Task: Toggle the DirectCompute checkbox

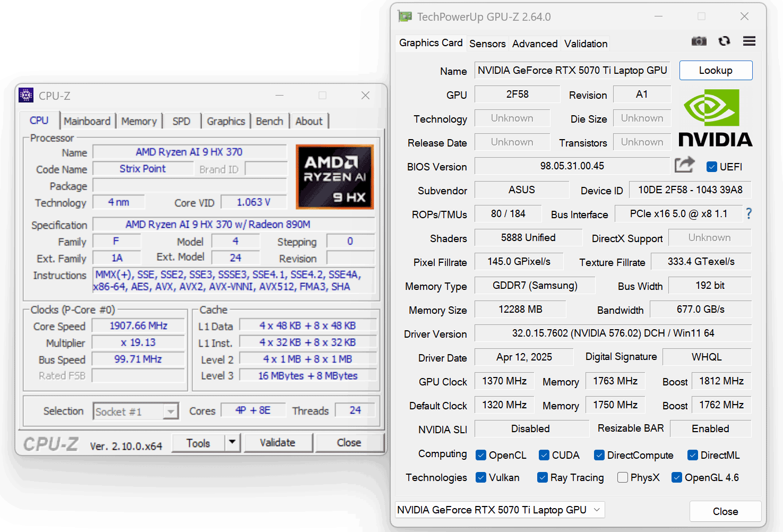Action: [x=599, y=455]
